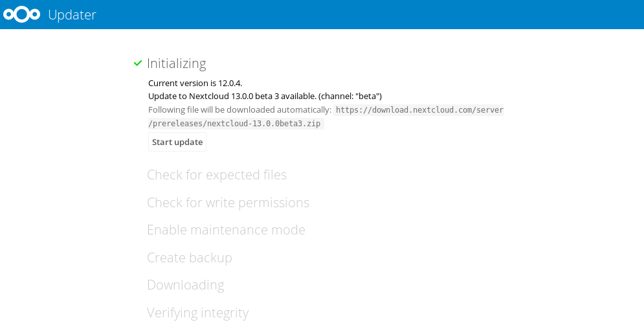Select the Check for write permissions step
The width and height of the screenshot is (644, 329).
tap(228, 203)
